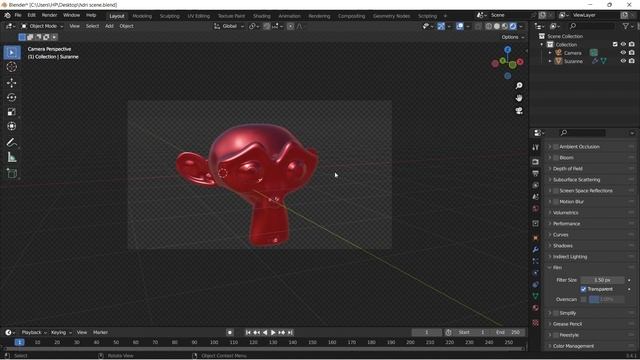Enable the Simplify checkbox
This screenshot has height=360, width=640.
click(x=556, y=313)
